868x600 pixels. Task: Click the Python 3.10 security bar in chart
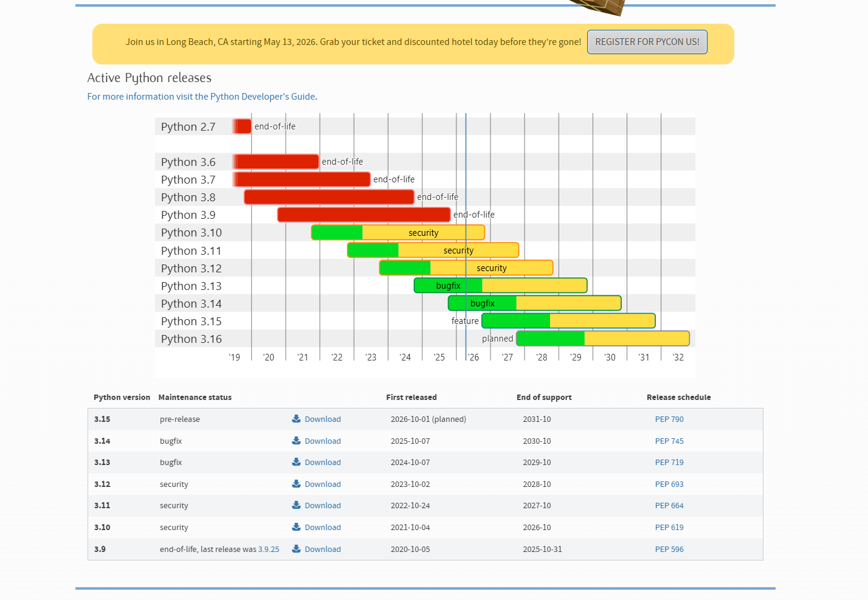[x=398, y=232]
